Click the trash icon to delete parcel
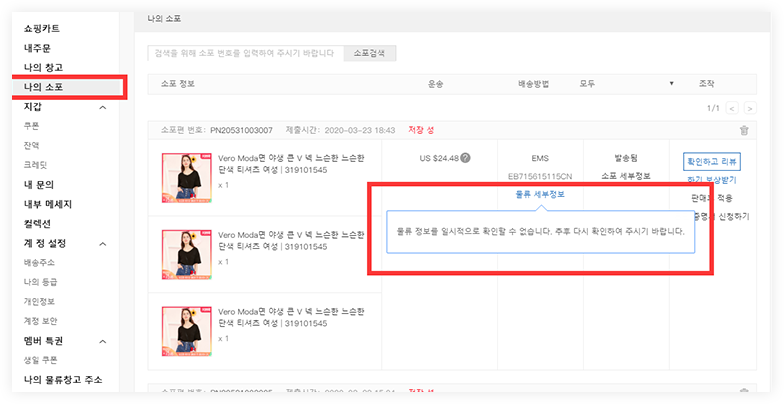This screenshot has height=404, width=784. point(743,130)
